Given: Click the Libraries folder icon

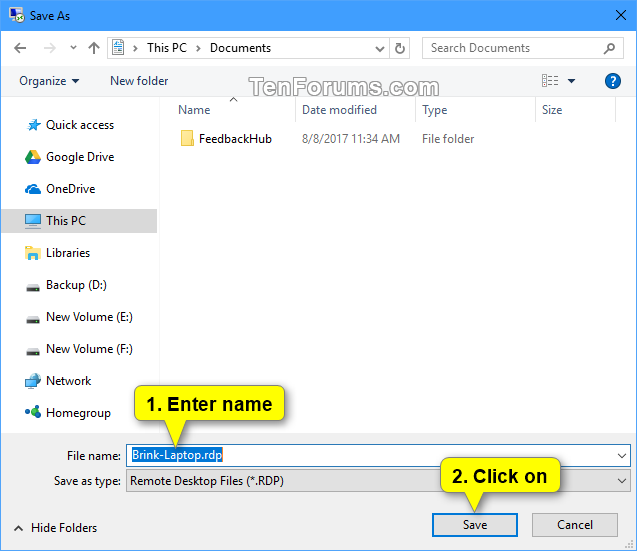Looking at the screenshot, I should pos(32,253).
